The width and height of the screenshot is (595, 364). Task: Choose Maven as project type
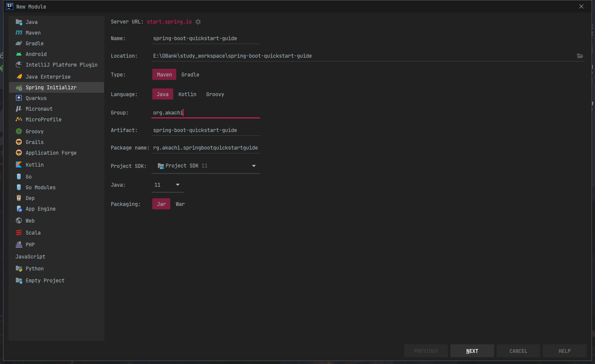tap(164, 74)
